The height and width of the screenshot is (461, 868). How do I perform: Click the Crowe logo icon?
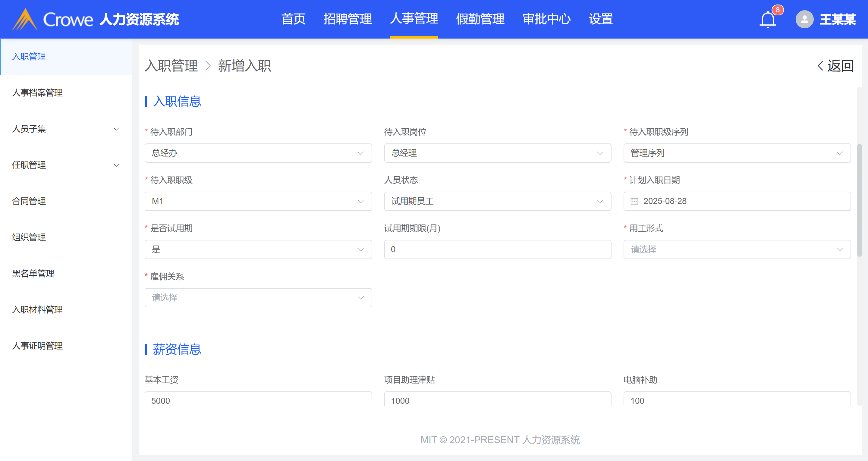[25, 19]
